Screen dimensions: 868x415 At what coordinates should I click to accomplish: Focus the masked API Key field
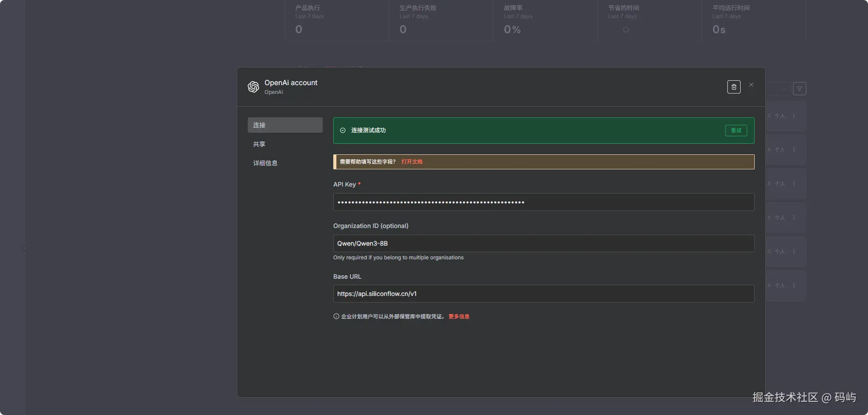click(x=544, y=202)
